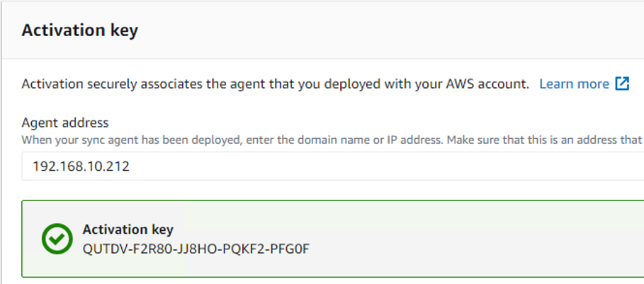Click the gray header bar beside the title

coord(390,30)
